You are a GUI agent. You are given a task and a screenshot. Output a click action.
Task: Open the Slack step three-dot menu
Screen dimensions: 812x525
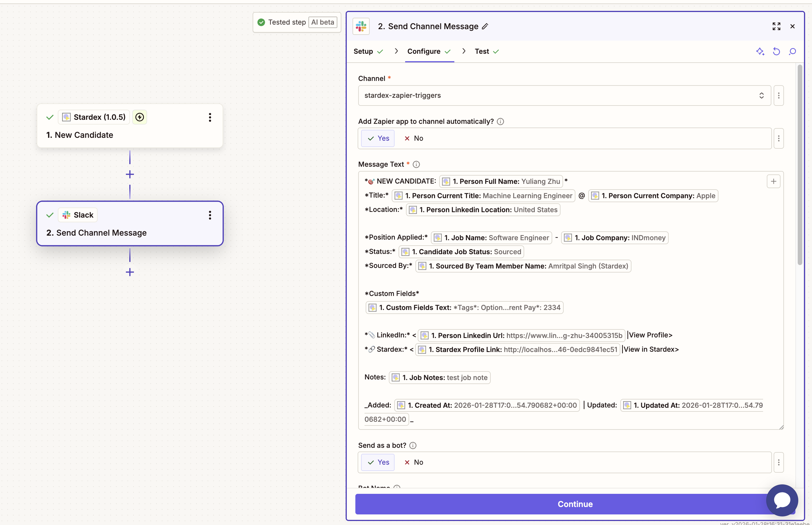coord(210,215)
